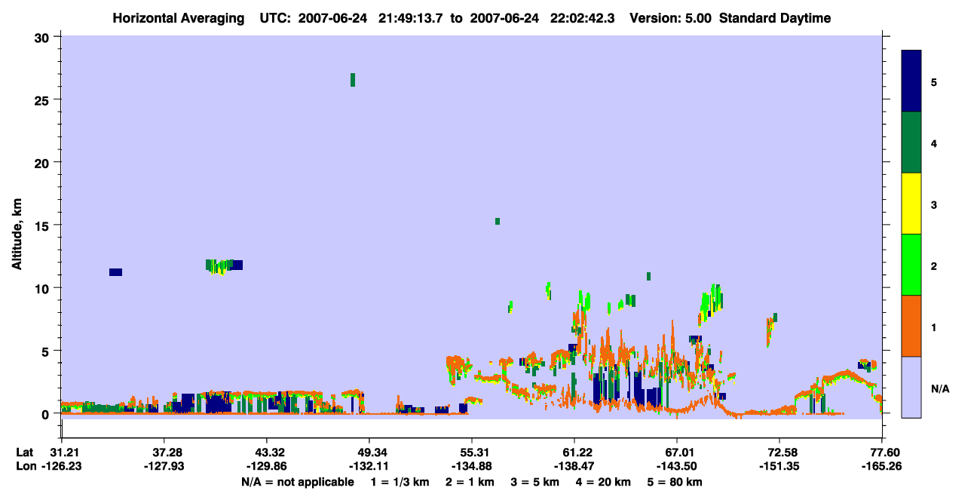Click the '3 = 5 km' legend note
Screen dimensions: 980x503
(534, 482)
